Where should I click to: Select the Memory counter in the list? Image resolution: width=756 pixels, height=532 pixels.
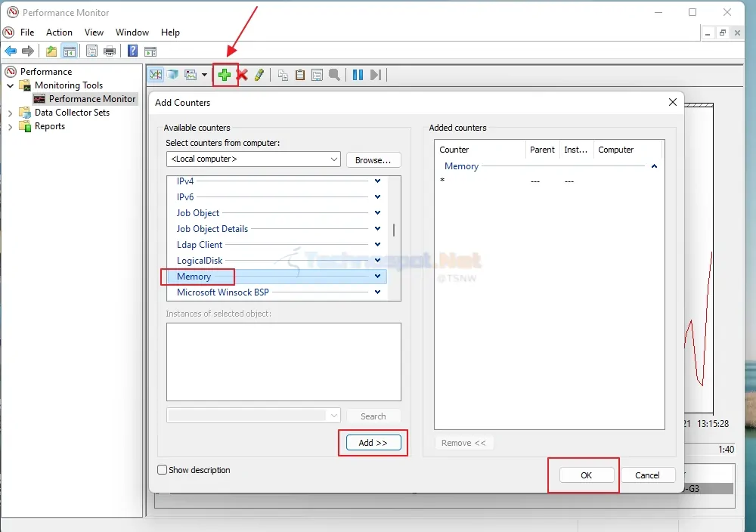tap(277, 277)
